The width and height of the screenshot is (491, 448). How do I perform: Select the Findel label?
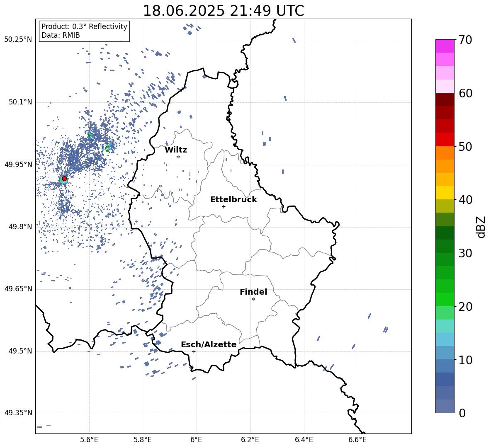[x=253, y=292]
